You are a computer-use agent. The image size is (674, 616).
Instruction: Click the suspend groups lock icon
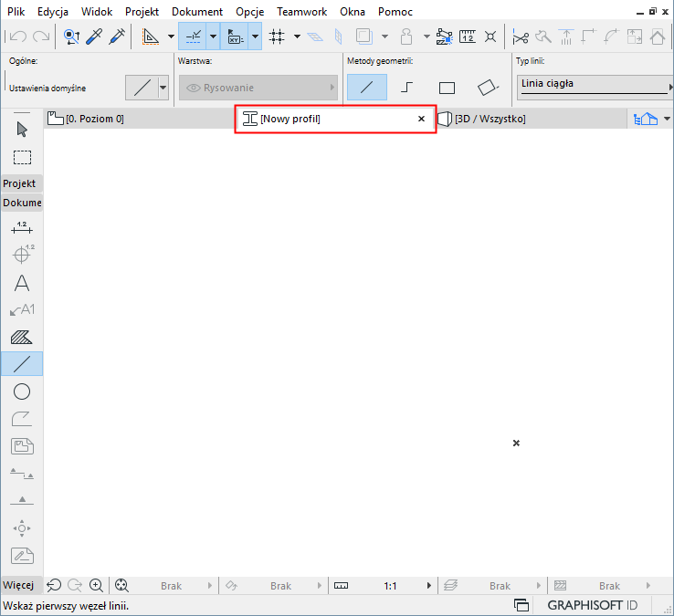406,37
